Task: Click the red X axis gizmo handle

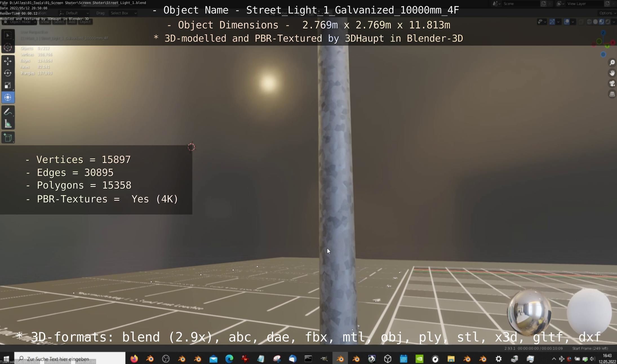Action: point(613,43)
